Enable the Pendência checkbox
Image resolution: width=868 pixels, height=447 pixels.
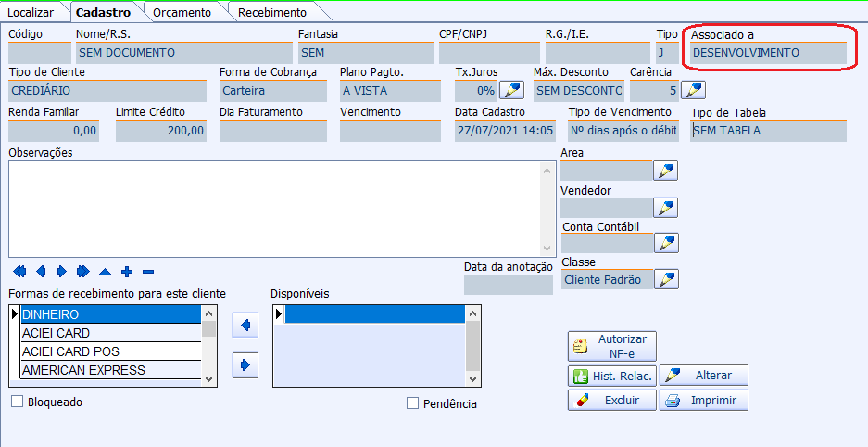pos(413,403)
